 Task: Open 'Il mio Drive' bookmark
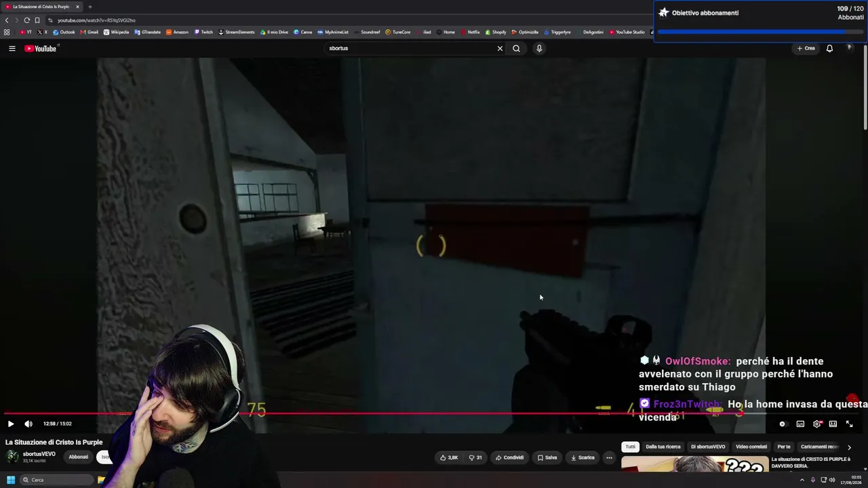(274, 32)
